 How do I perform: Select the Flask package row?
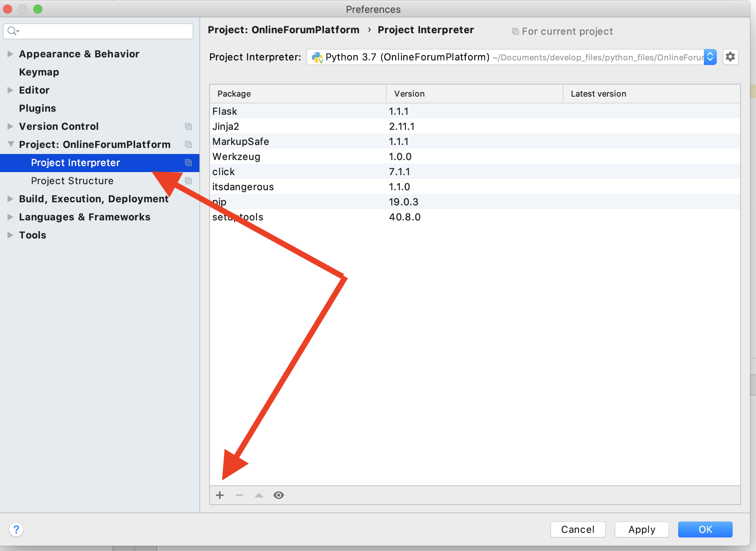[475, 111]
